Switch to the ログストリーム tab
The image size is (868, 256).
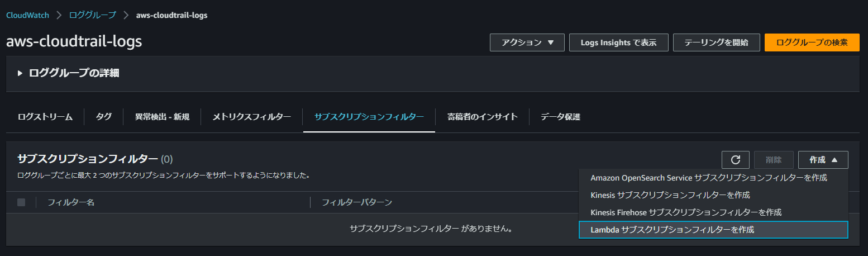click(45, 117)
